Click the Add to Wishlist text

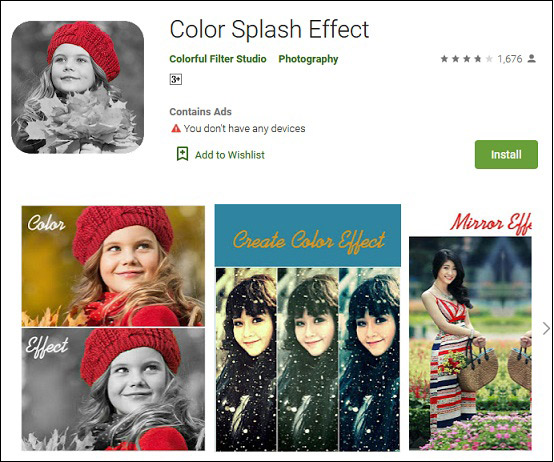(x=230, y=155)
